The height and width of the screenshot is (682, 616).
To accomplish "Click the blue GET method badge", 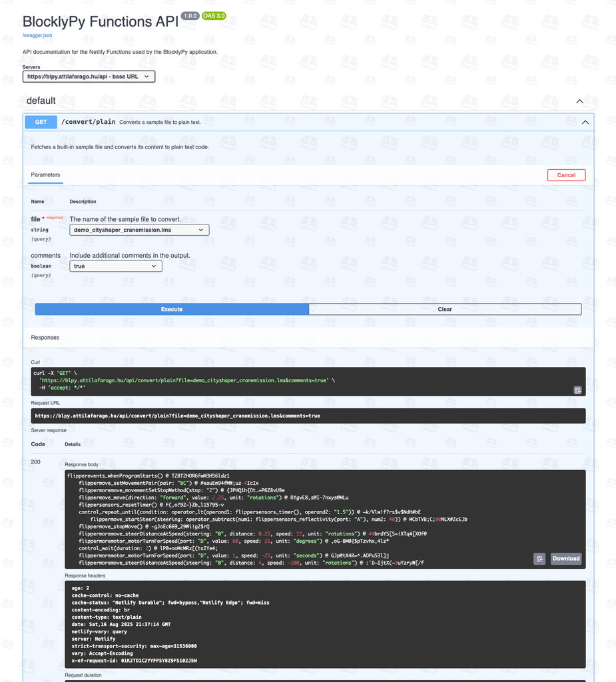I will 39,122.
